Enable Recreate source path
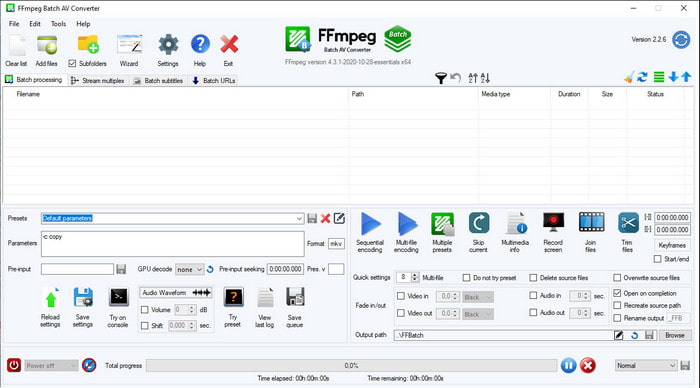This screenshot has height=388, width=700. coord(617,305)
